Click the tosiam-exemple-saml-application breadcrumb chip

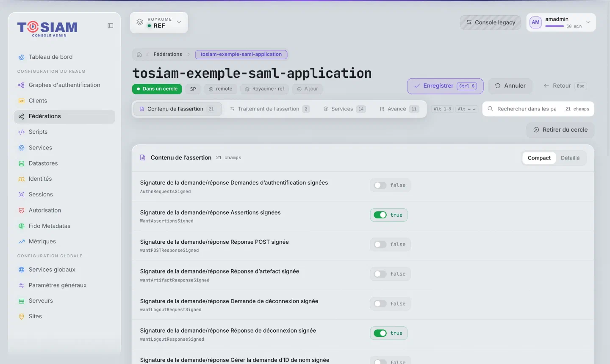pyautogui.click(x=241, y=54)
